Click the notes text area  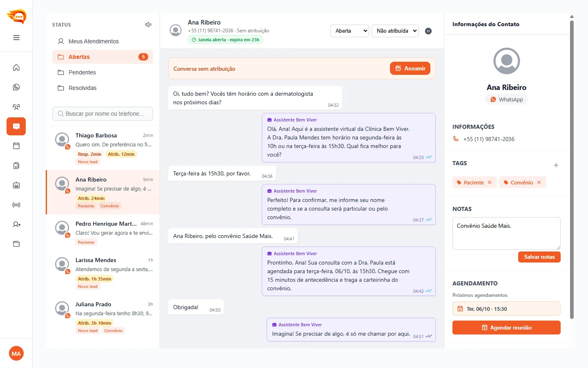pos(506,233)
